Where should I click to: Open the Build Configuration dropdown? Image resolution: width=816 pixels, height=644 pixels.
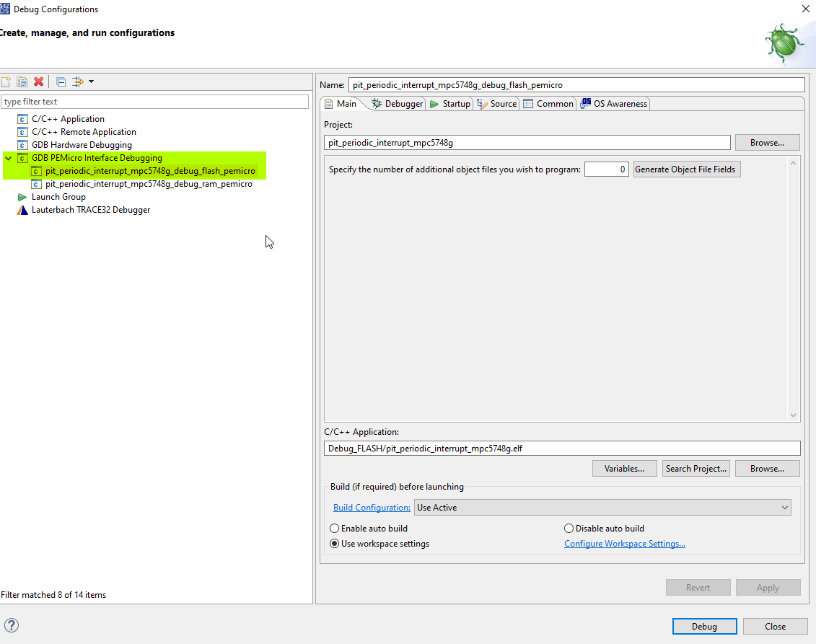[x=785, y=507]
